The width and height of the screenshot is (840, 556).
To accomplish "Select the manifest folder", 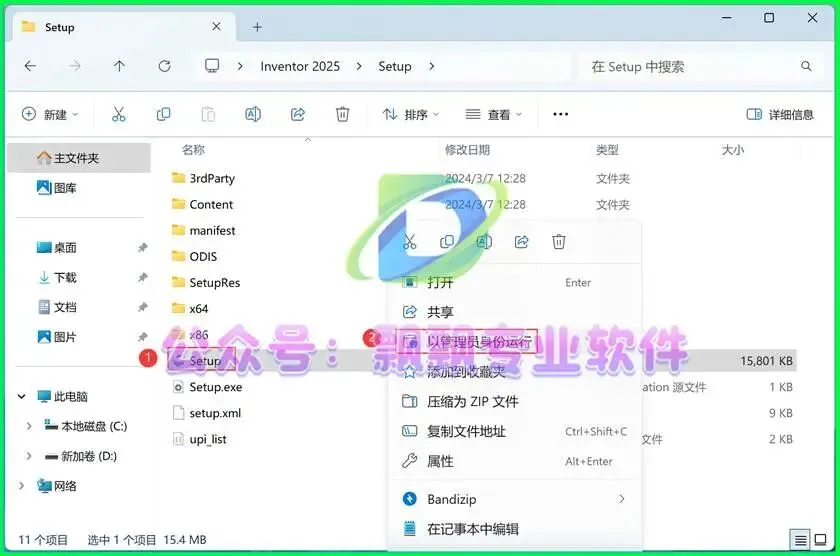I will click(203, 230).
